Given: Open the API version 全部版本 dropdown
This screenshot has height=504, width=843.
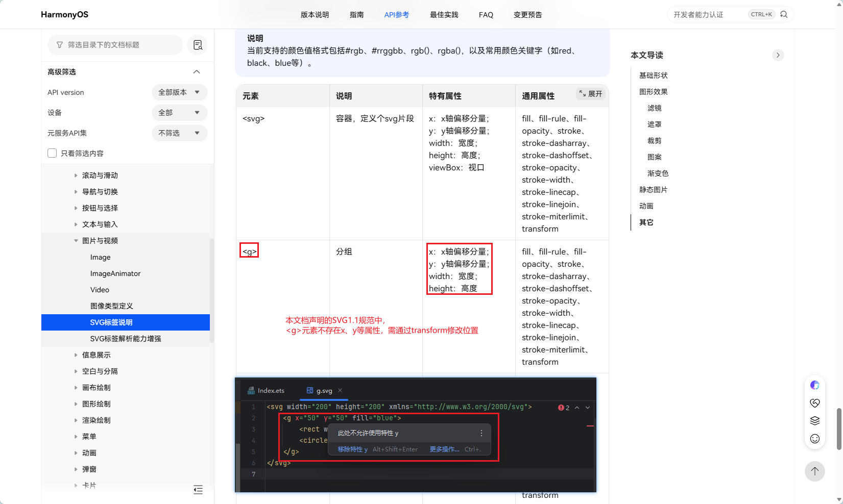Looking at the screenshot, I should coord(179,92).
